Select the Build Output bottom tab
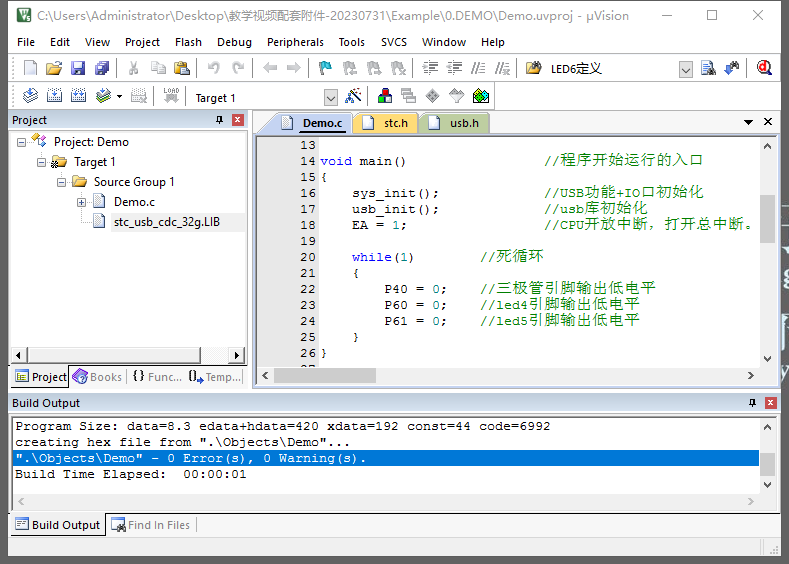 click(57, 525)
